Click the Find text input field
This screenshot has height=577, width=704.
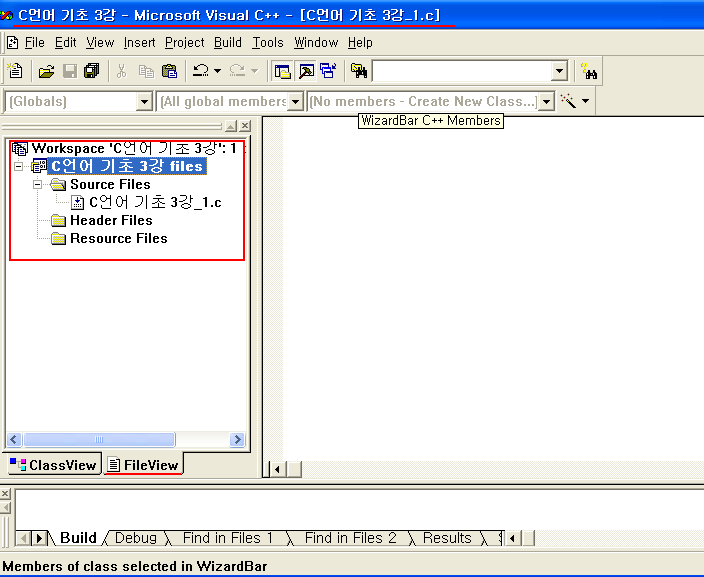coord(462,71)
